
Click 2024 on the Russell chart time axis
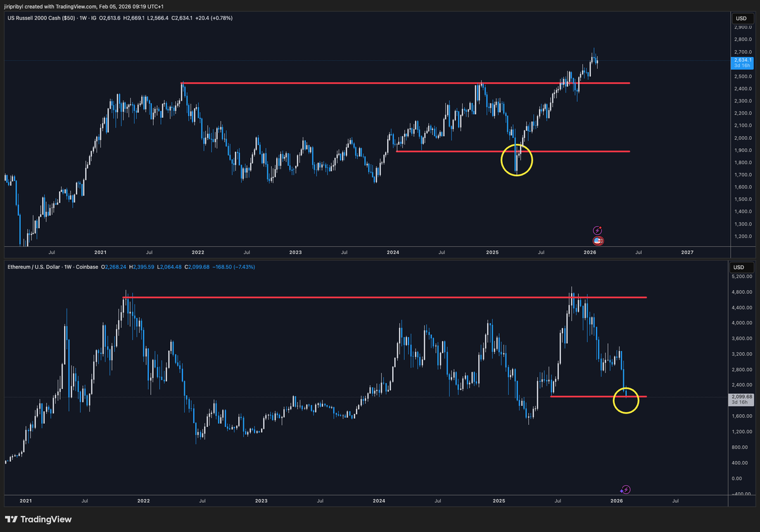pos(393,252)
